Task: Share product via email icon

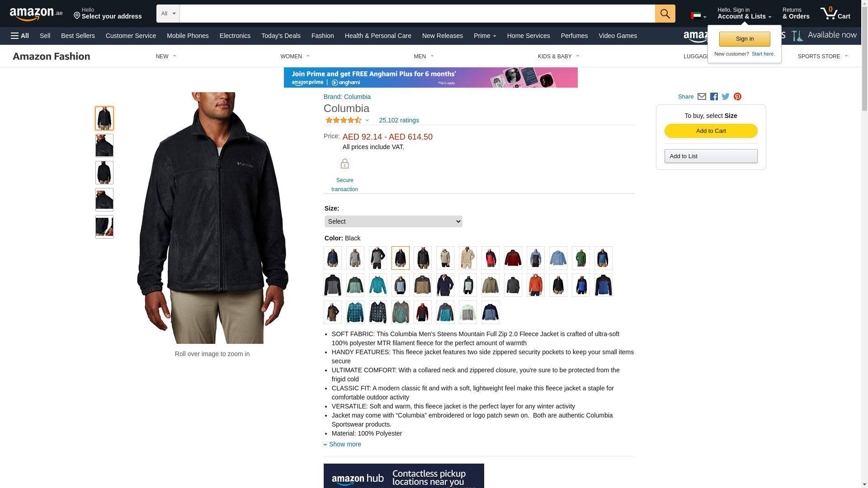Action: [702, 97]
